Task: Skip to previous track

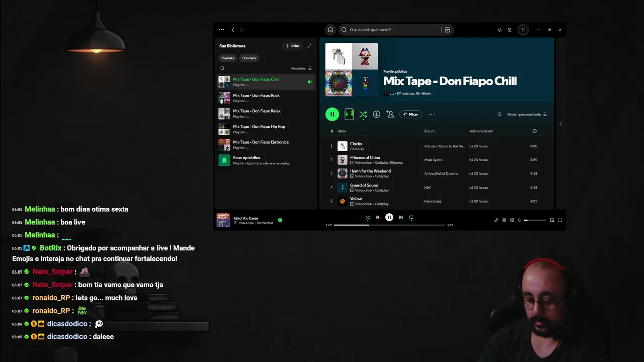Action: pos(377,217)
